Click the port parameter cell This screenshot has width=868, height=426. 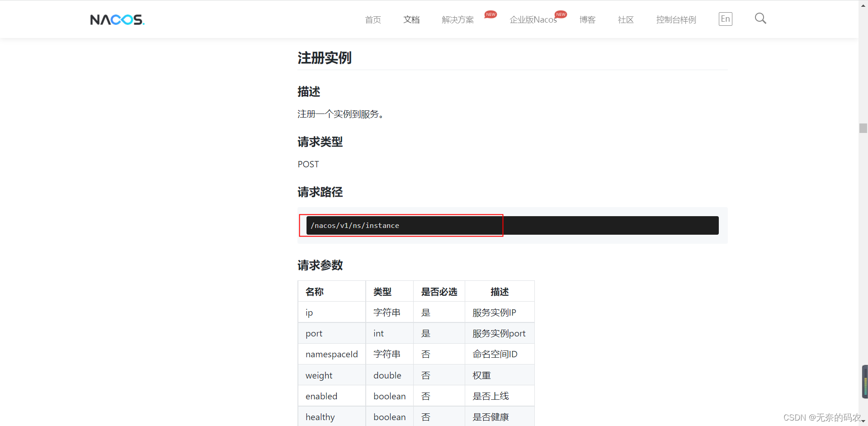(332, 333)
